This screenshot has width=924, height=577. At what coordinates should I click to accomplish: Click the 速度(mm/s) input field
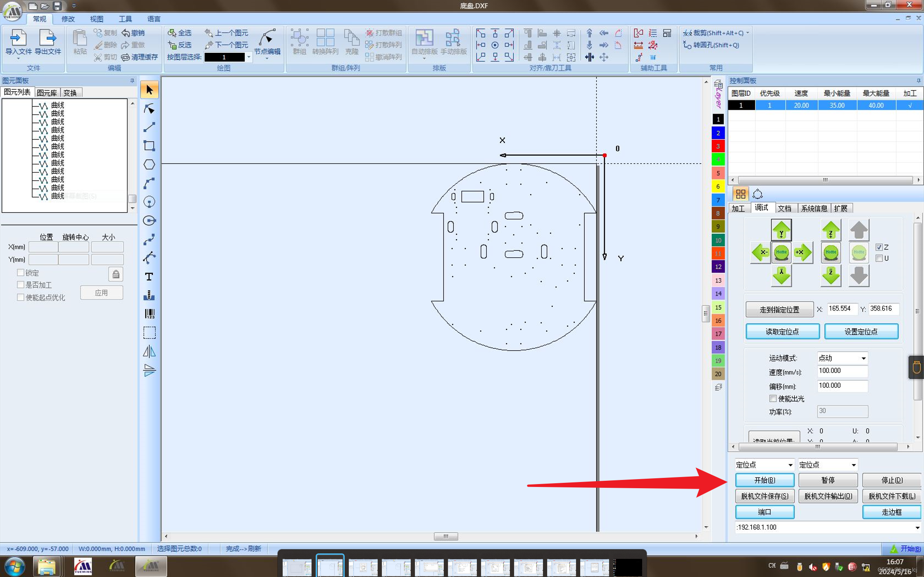[842, 371]
